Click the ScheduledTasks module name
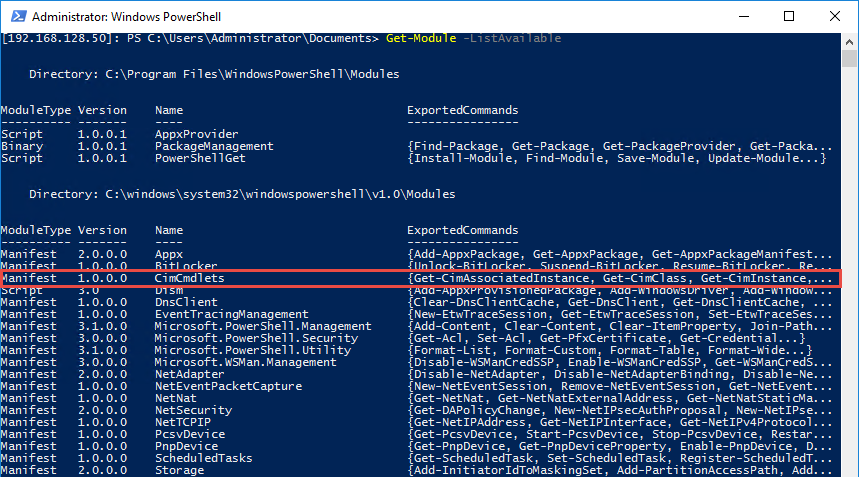 [x=203, y=459]
